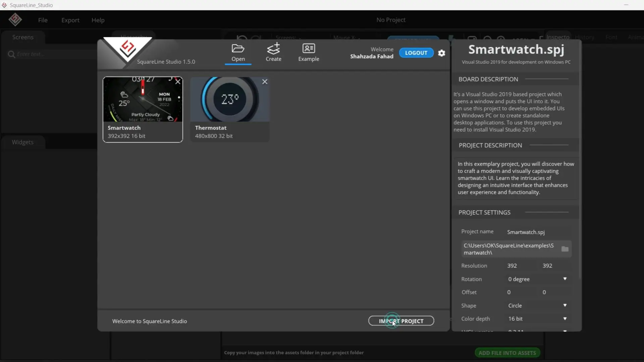
Task: Click the Smartwatch.spj title text
Action: (516, 49)
